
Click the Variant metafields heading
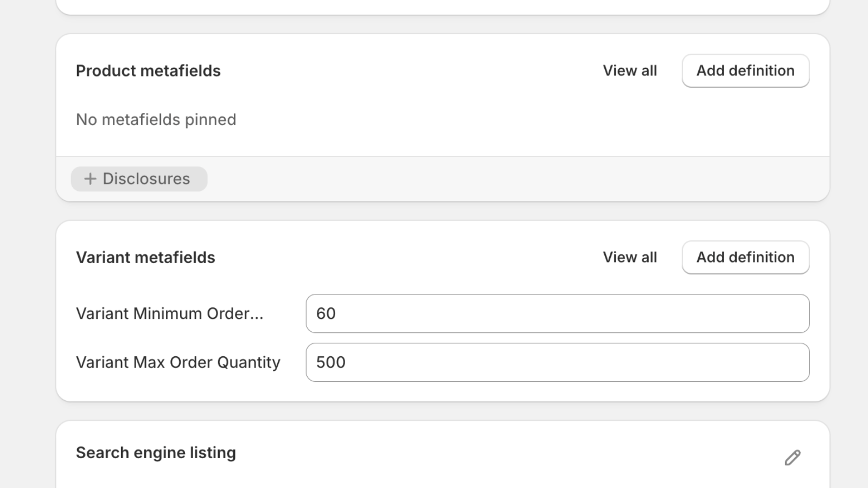click(145, 257)
